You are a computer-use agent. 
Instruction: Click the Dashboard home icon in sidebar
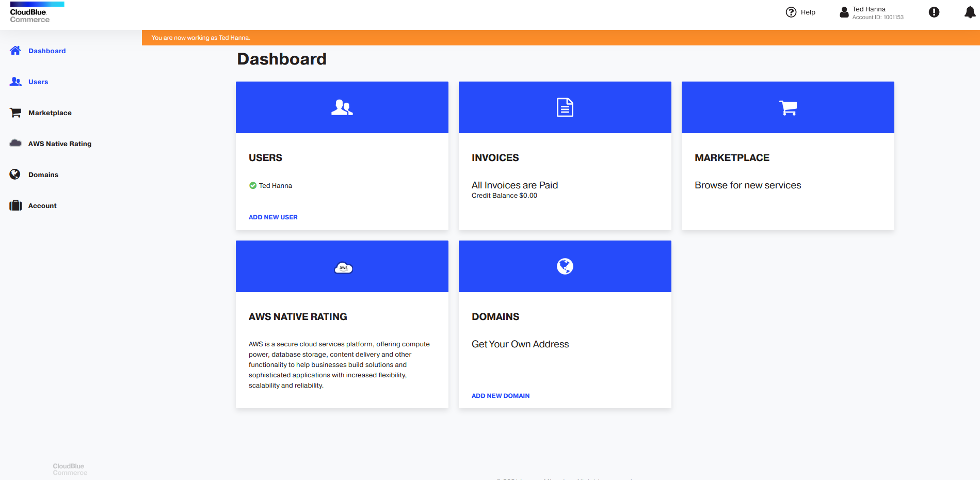coord(15,51)
